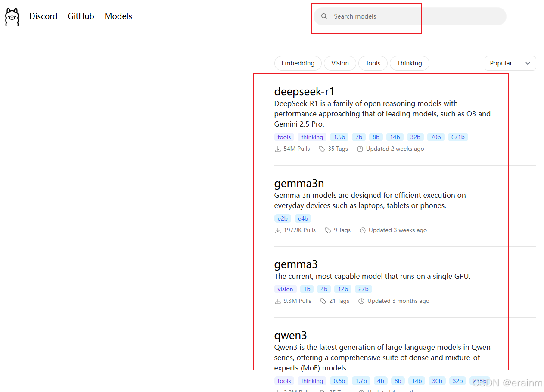
Task: Go to the Models page
Action: tap(118, 16)
